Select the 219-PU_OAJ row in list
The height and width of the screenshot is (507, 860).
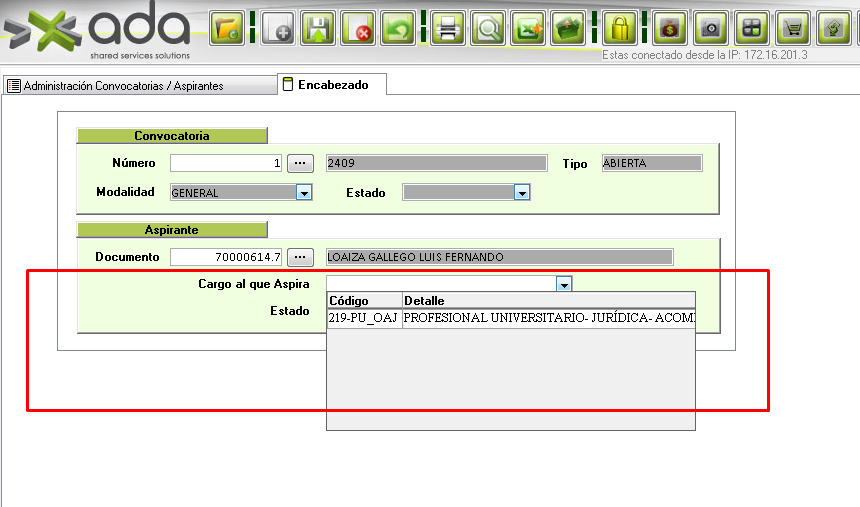click(x=510, y=319)
